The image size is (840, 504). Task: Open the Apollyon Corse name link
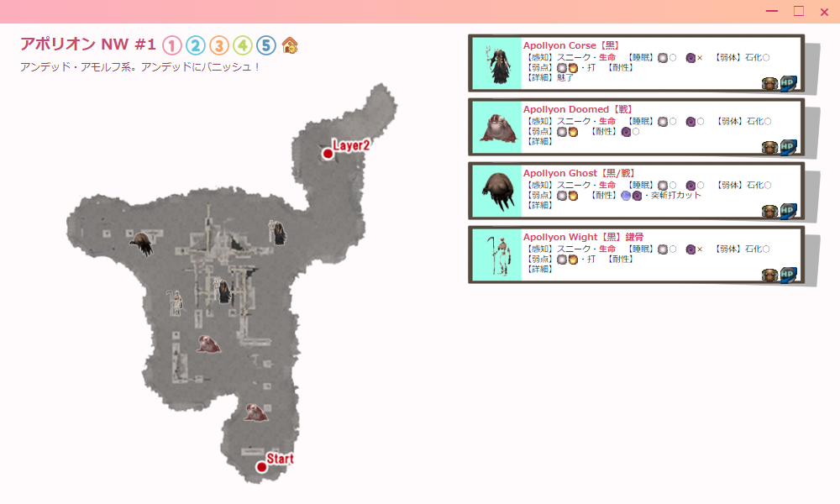click(x=559, y=45)
